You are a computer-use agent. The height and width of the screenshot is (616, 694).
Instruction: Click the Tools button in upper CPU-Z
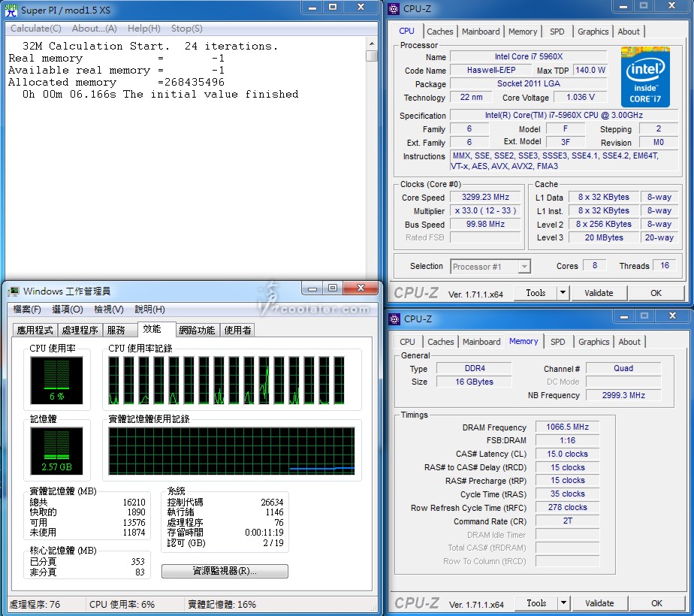tap(536, 292)
